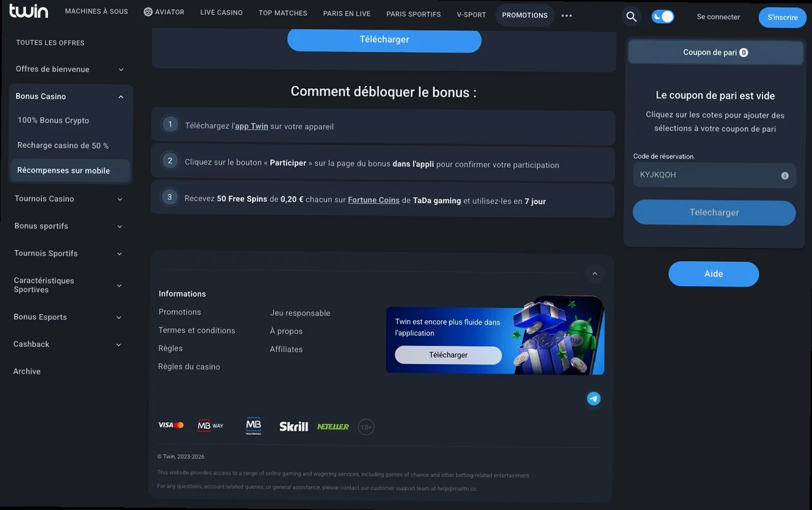
Task: Open the search magnifier icon
Action: [631, 17]
